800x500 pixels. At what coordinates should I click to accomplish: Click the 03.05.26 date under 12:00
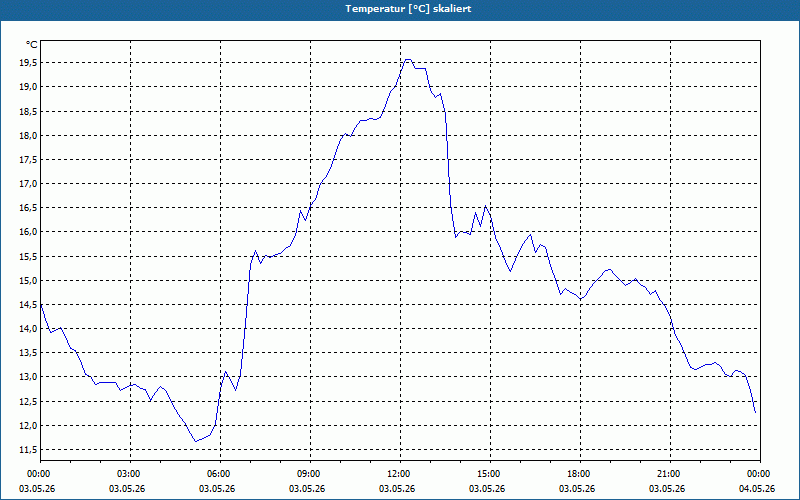click(x=397, y=488)
